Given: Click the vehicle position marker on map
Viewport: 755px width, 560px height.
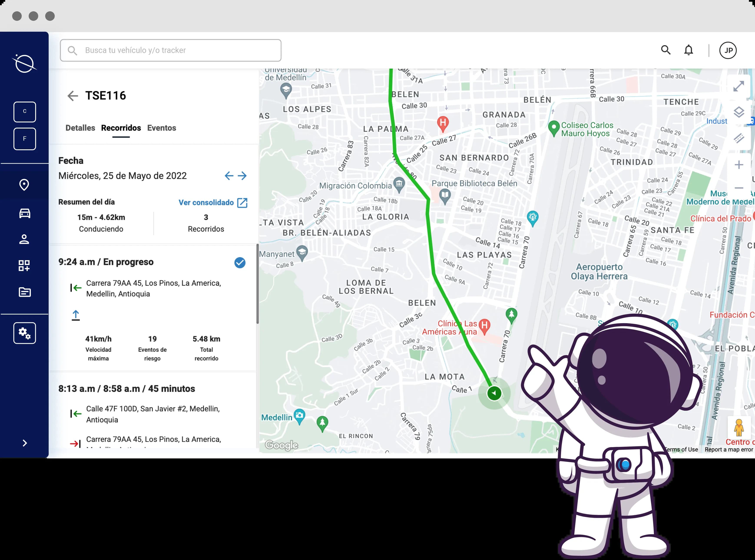Looking at the screenshot, I should tap(494, 393).
